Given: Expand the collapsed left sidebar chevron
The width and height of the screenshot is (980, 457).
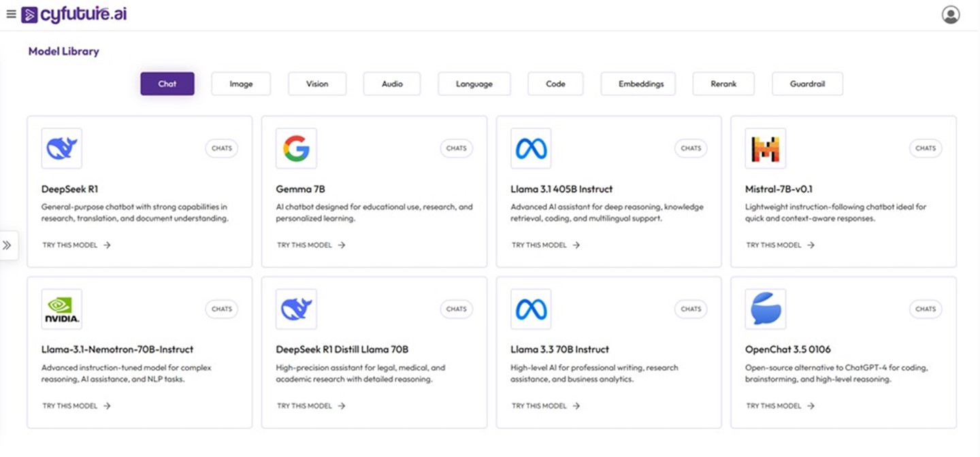Looking at the screenshot, I should [7, 246].
